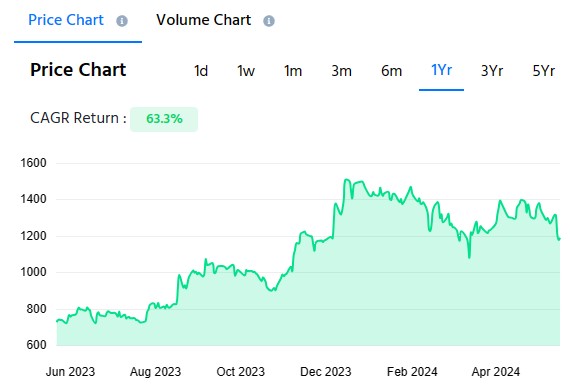This screenshot has width=570, height=386.
Task: Click the 1400 y-axis label
Action: (x=33, y=199)
